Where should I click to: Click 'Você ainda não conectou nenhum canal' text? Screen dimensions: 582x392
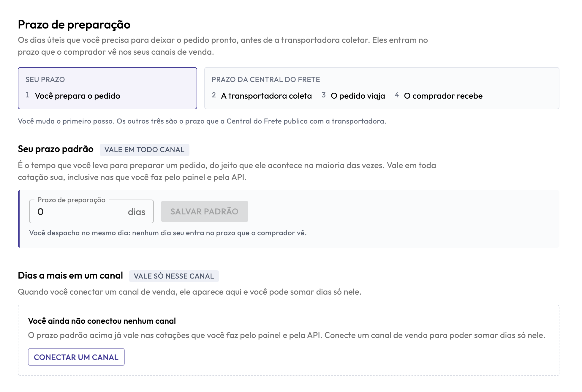click(102, 321)
